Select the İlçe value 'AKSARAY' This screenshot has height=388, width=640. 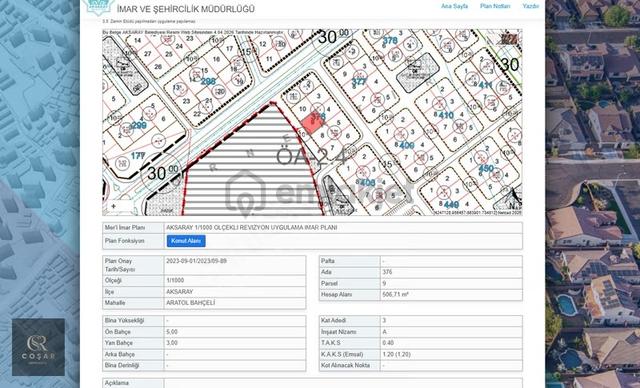point(180,292)
